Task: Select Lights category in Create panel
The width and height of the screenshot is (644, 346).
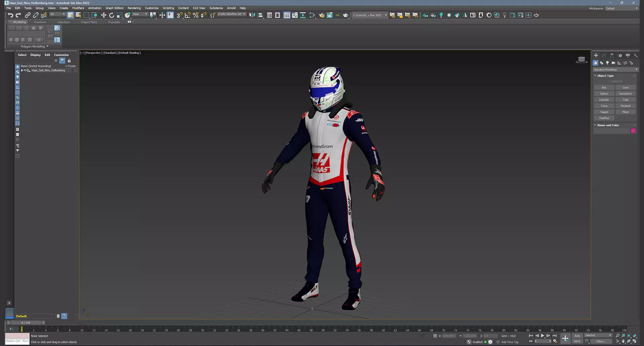Action: coord(607,63)
